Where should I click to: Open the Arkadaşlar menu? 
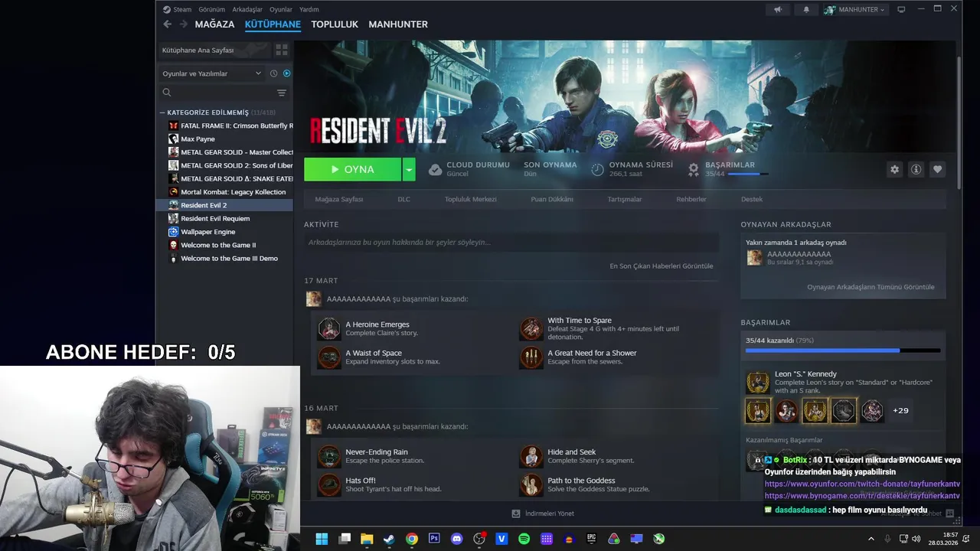(x=247, y=9)
